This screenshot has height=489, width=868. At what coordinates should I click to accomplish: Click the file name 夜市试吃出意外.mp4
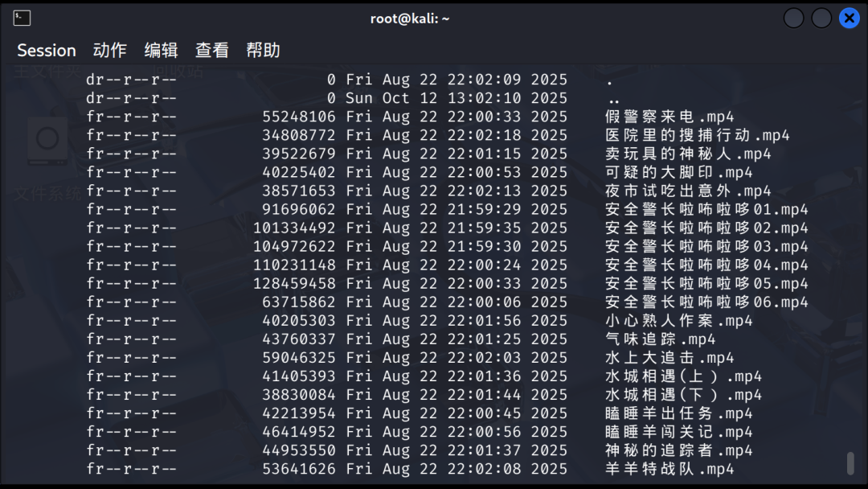click(688, 191)
